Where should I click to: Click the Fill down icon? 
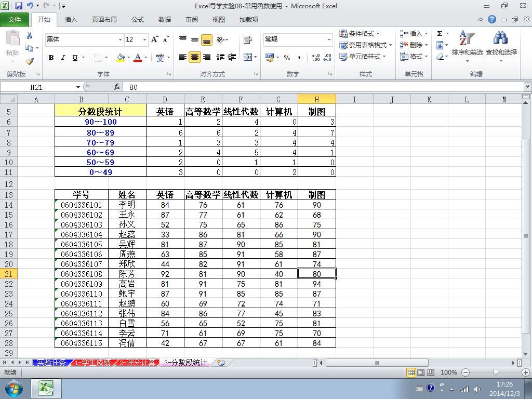(x=440, y=45)
